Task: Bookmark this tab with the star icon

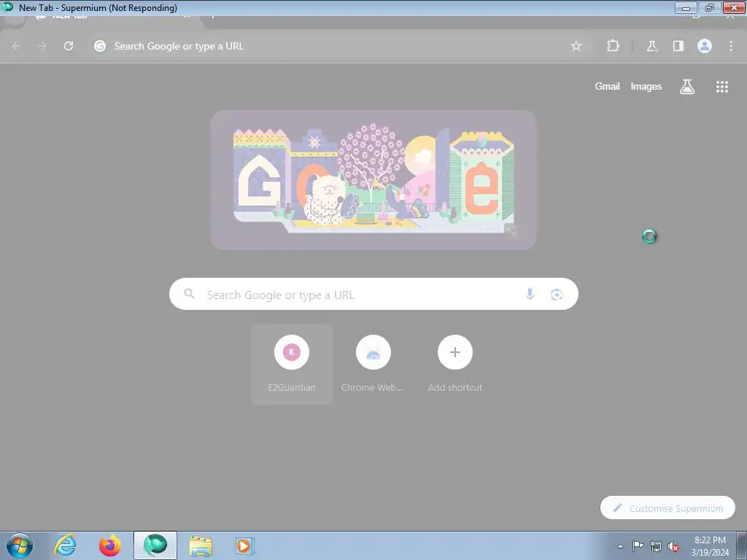Action: coord(576,46)
